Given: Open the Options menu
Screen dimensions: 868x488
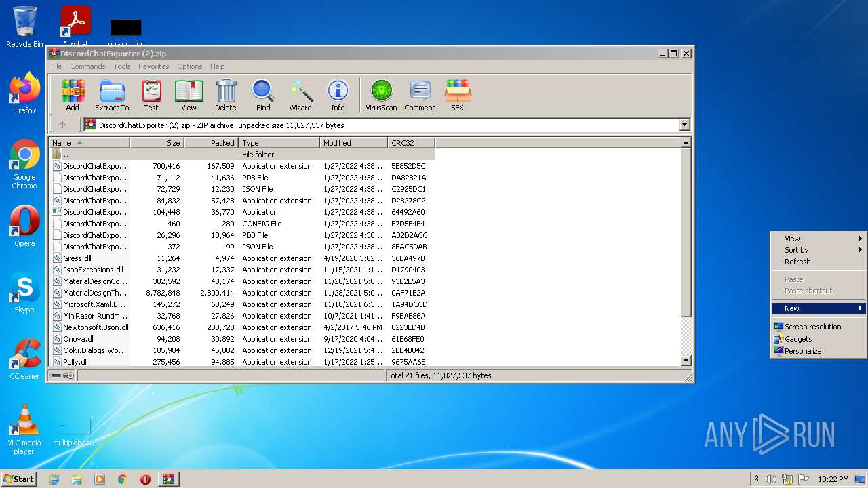Looking at the screenshot, I should [x=190, y=66].
